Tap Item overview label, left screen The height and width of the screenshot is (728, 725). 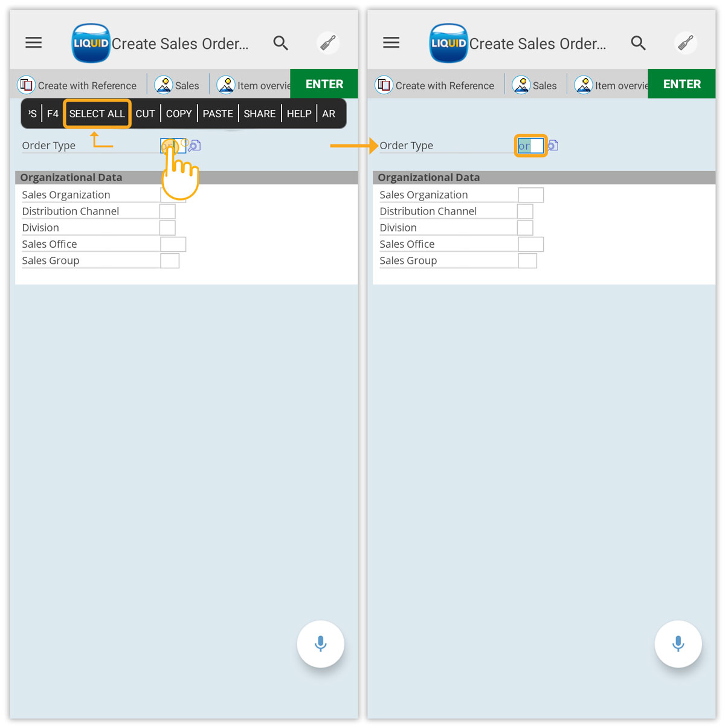264,86
